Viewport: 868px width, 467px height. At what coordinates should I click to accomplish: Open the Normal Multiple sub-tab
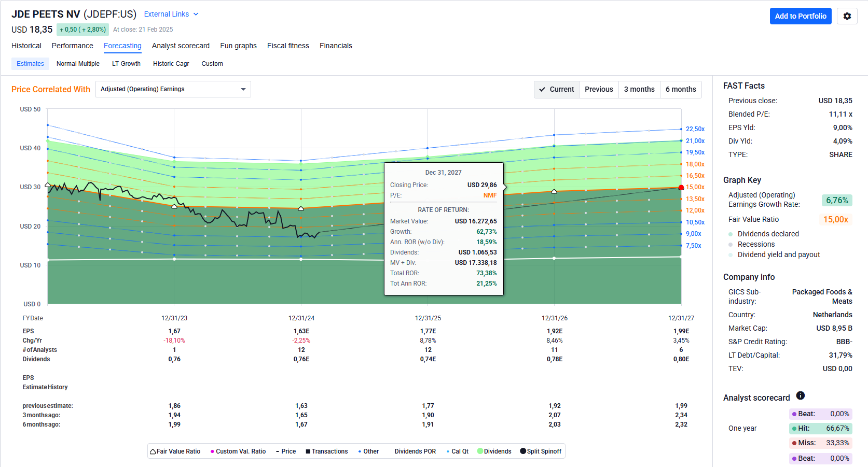pyautogui.click(x=78, y=64)
